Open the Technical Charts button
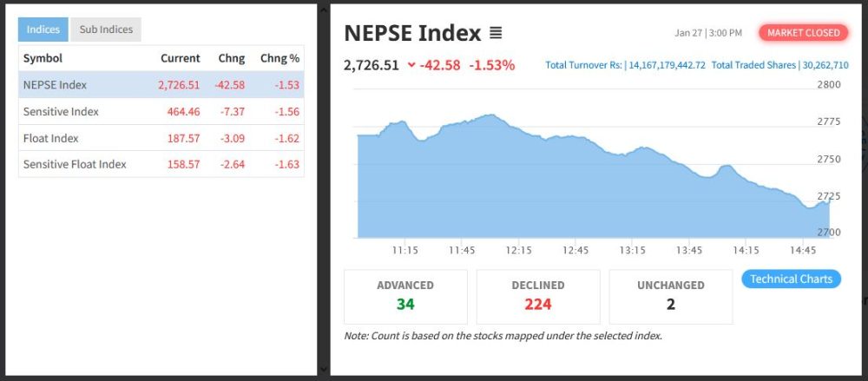This screenshot has height=381, width=868. (x=791, y=279)
